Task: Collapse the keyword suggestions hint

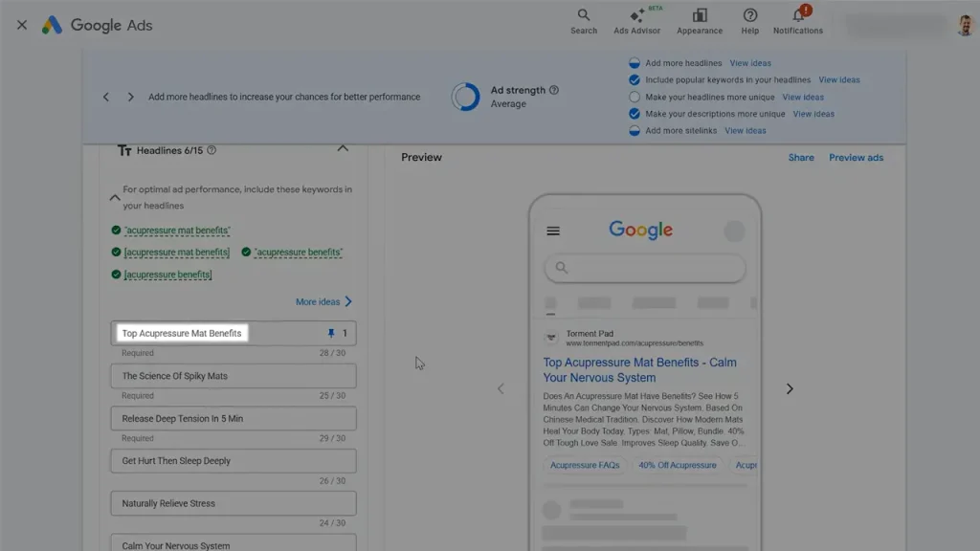Action: click(x=115, y=197)
